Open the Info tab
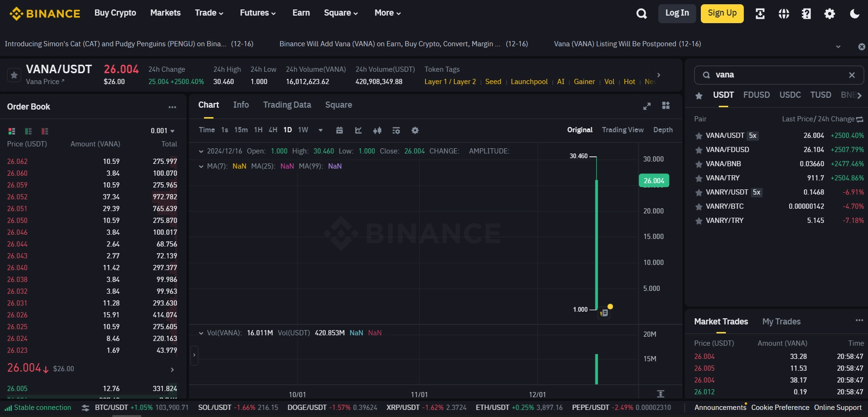868x417 pixels. (241, 105)
